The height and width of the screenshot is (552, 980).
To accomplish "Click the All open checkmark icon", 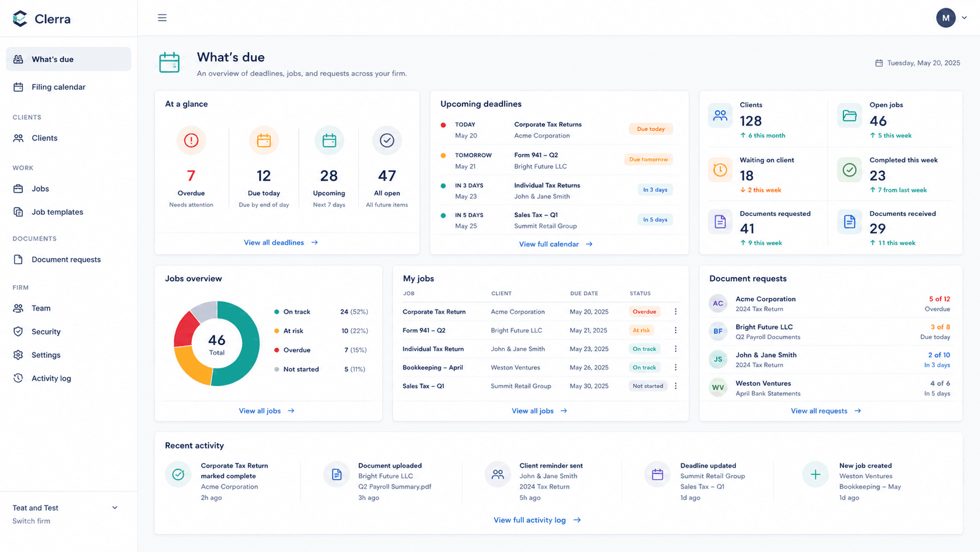I will point(387,140).
